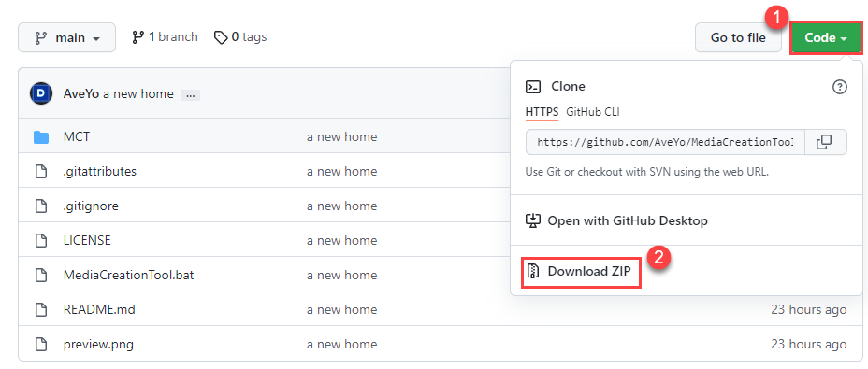
Task: Click the file icon next to LICENSE
Action: click(x=41, y=241)
